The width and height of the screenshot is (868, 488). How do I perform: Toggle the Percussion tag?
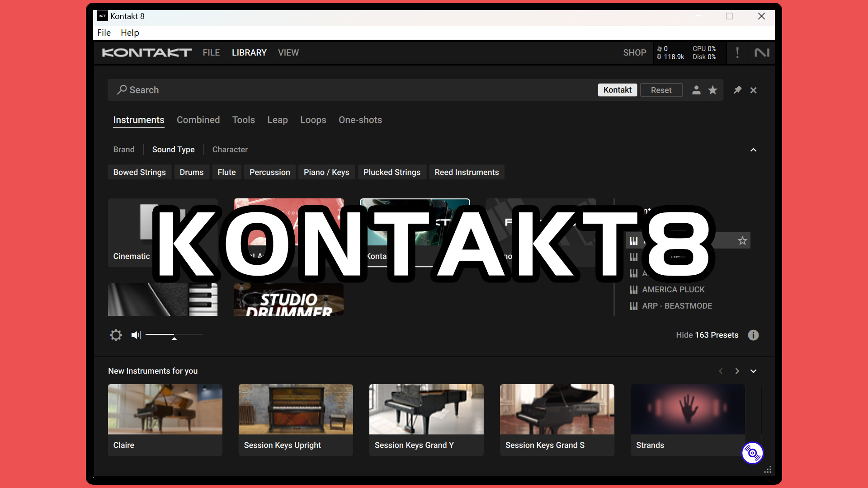pyautogui.click(x=270, y=172)
